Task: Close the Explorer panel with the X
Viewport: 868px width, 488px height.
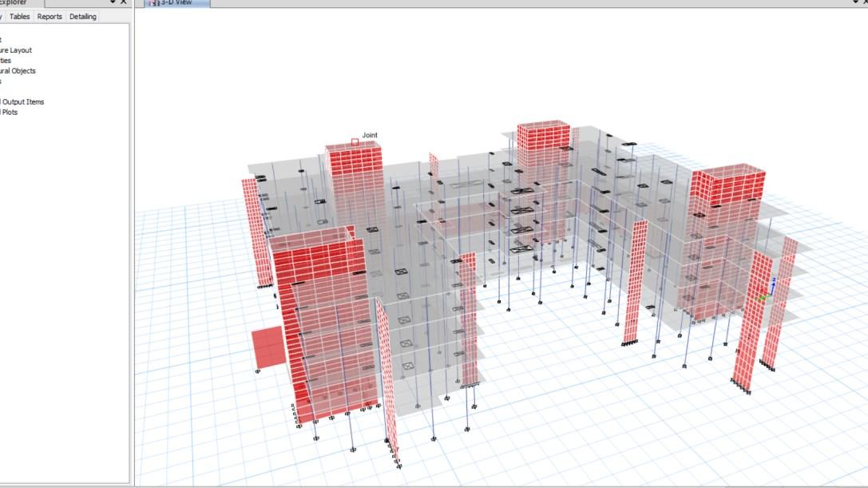Action: point(124,2)
